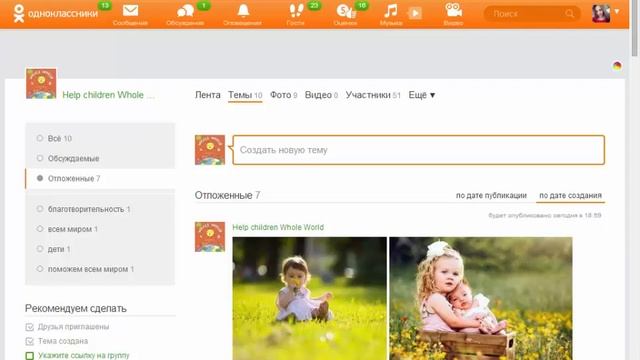
Task: Open Video camera icon
Action: pyautogui.click(x=453, y=10)
